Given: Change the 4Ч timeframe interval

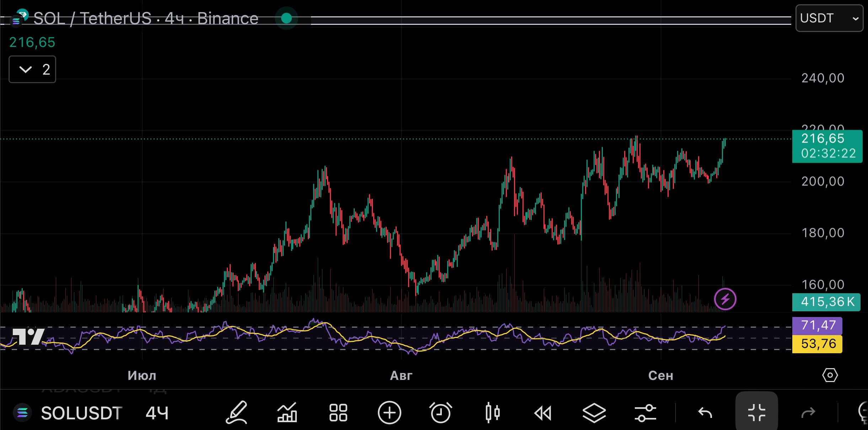Looking at the screenshot, I should [x=157, y=413].
